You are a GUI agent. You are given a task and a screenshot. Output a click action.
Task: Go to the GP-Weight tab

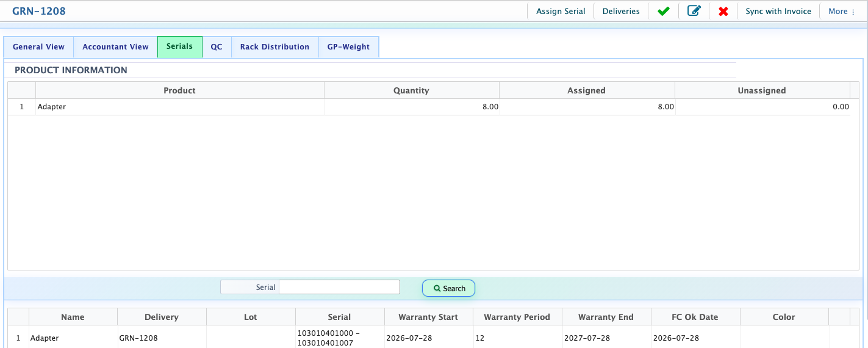point(348,47)
